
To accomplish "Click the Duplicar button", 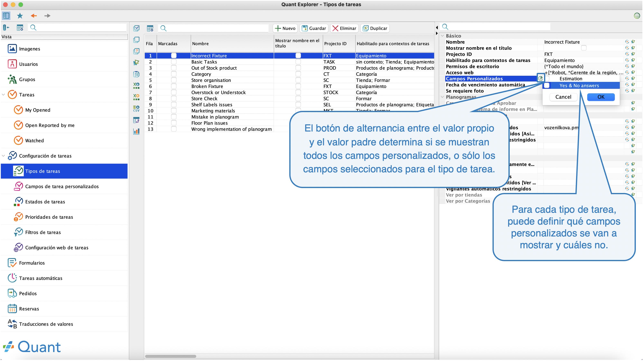I will [375, 28].
